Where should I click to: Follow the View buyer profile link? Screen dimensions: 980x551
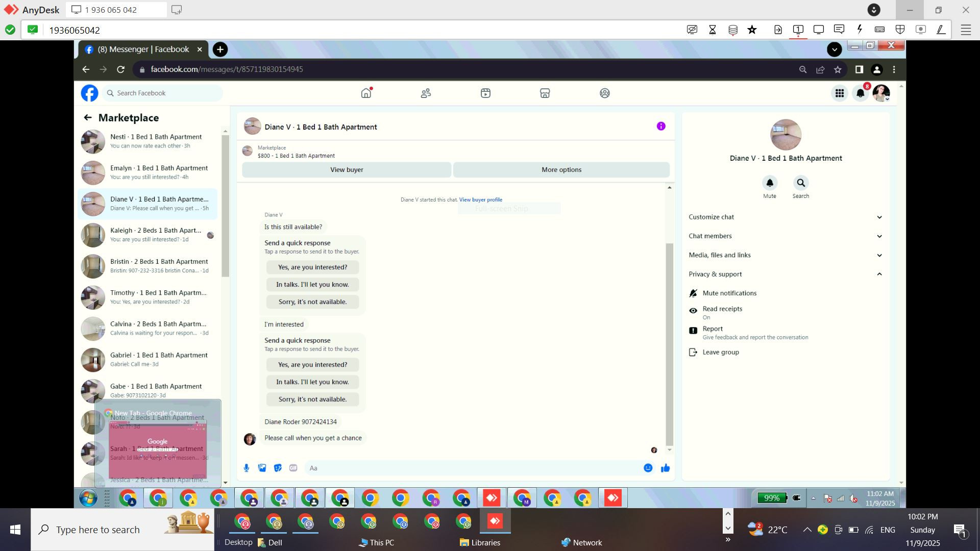coord(480,200)
